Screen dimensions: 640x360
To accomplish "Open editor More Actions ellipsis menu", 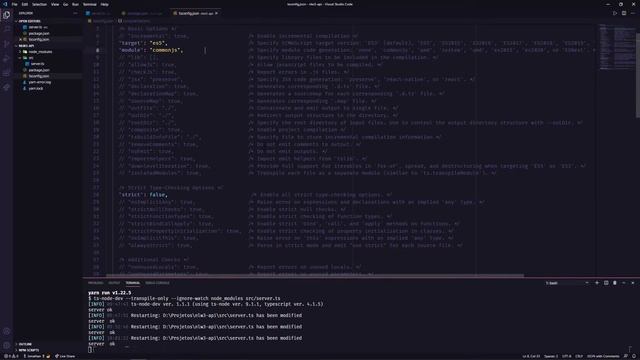I will [633, 13].
